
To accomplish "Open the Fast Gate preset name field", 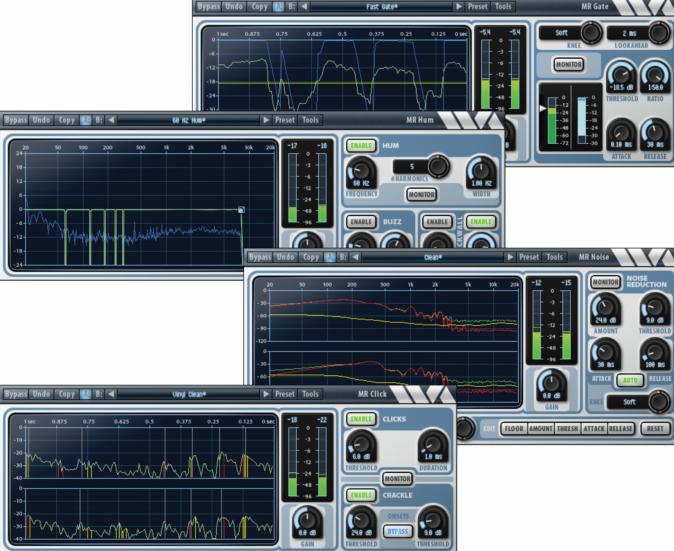I will point(381,6).
